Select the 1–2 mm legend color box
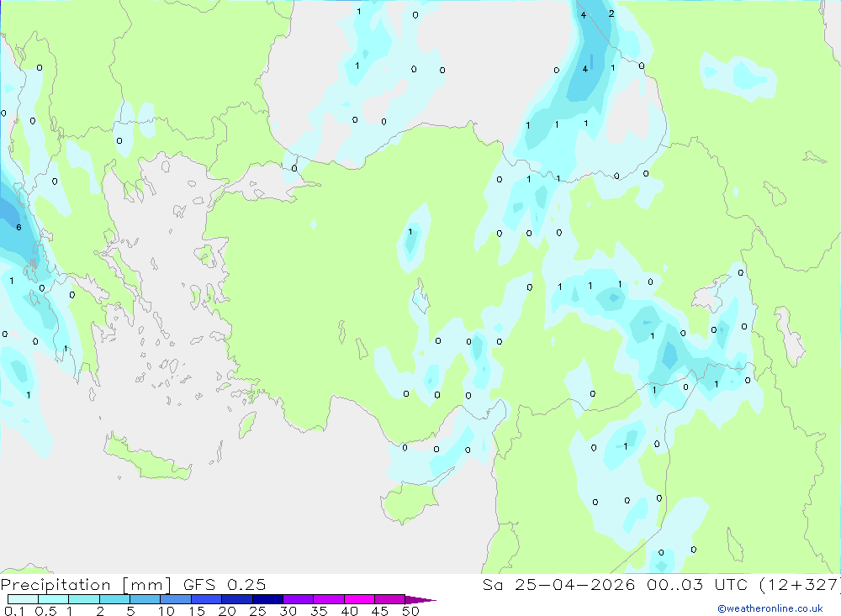This screenshot has height=616, width=841. 83,599
